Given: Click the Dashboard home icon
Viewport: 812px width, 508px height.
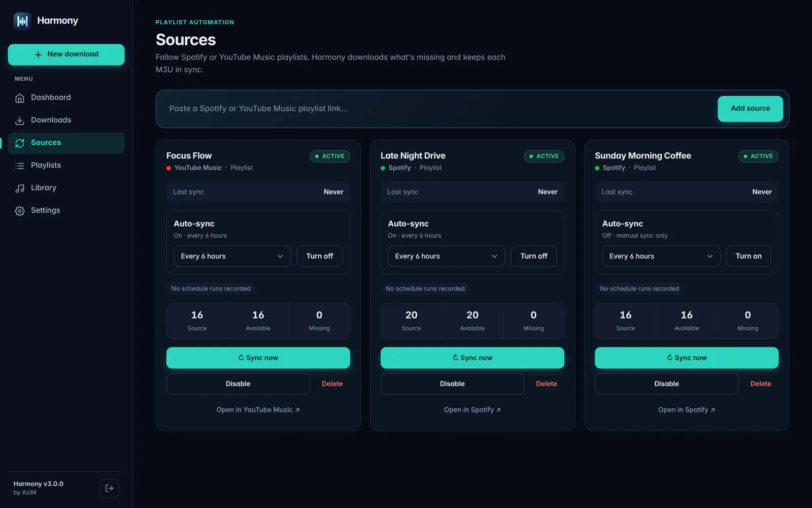Looking at the screenshot, I should [20, 98].
